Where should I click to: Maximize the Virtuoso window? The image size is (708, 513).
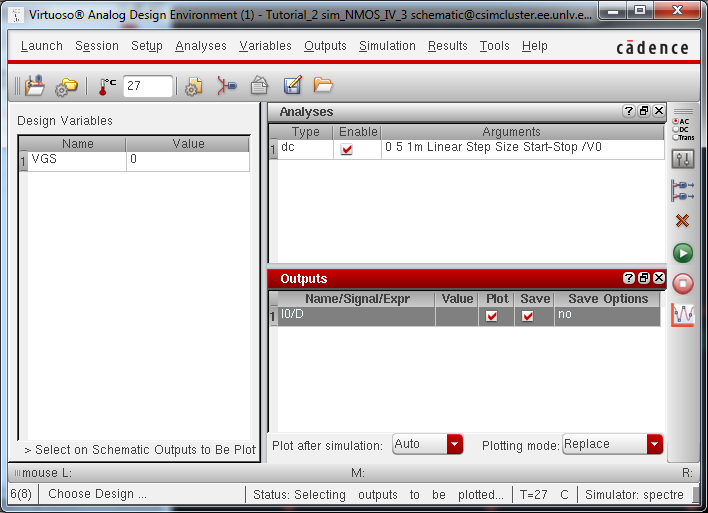[x=640, y=10]
